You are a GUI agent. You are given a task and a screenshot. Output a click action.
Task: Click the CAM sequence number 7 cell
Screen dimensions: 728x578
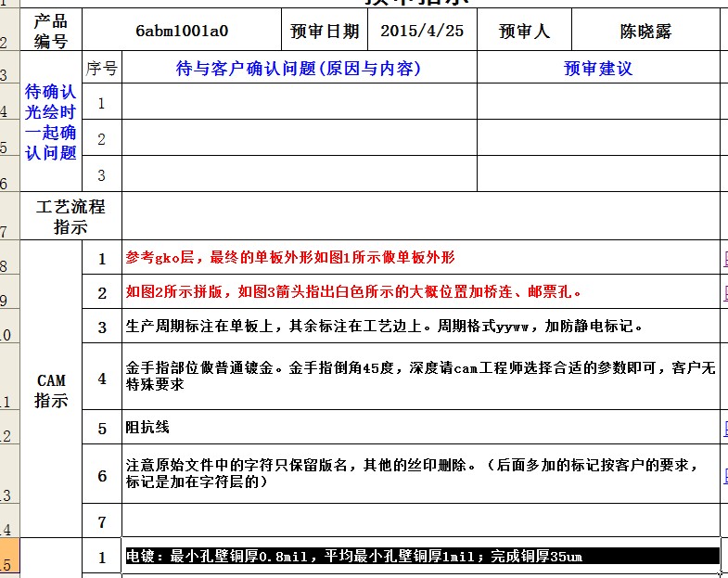(x=102, y=520)
